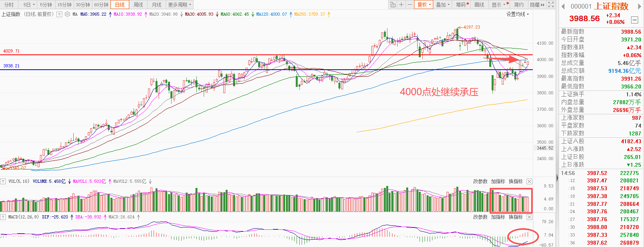Go to previous stock with left arrow
Image resolution: width=644 pixels, height=247 pixels.
point(563,6)
